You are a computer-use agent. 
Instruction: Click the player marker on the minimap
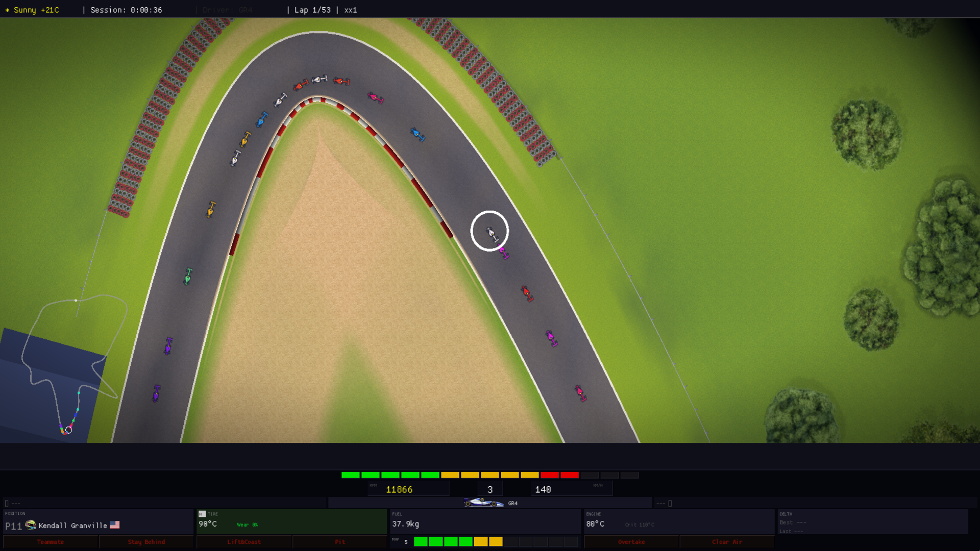(x=69, y=430)
